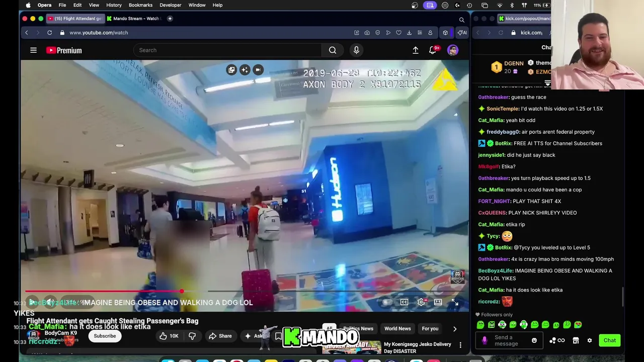Open video settings gear with HD badge
The height and width of the screenshot is (362, 644).
pyautogui.click(x=422, y=302)
